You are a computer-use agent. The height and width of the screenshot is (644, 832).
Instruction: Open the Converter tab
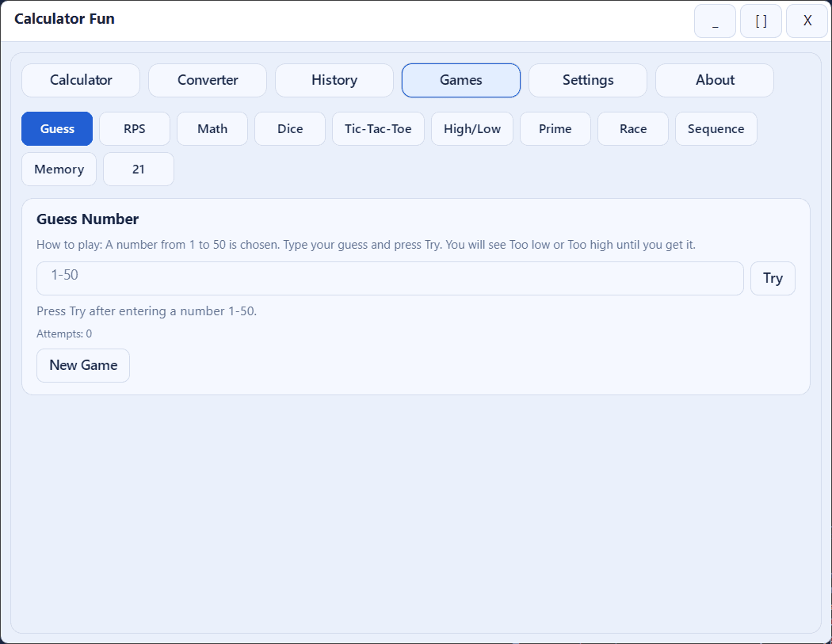(207, 80)
